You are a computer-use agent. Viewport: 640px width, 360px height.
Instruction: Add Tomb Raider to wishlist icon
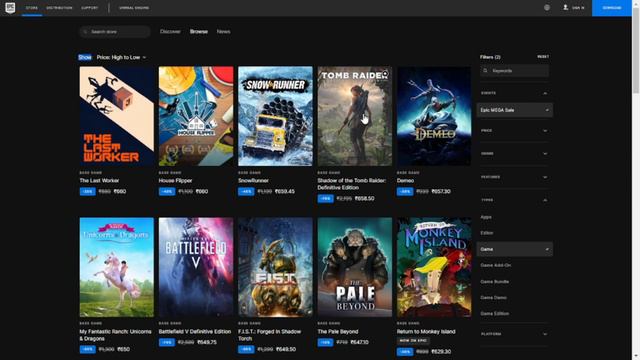click(385, 74)
